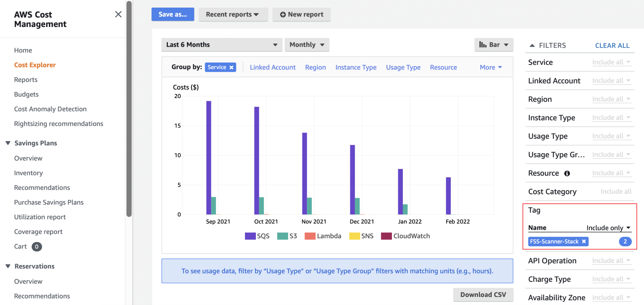
Task: Open the Tag Include only dropdown
Action: [x=608, y=228]
